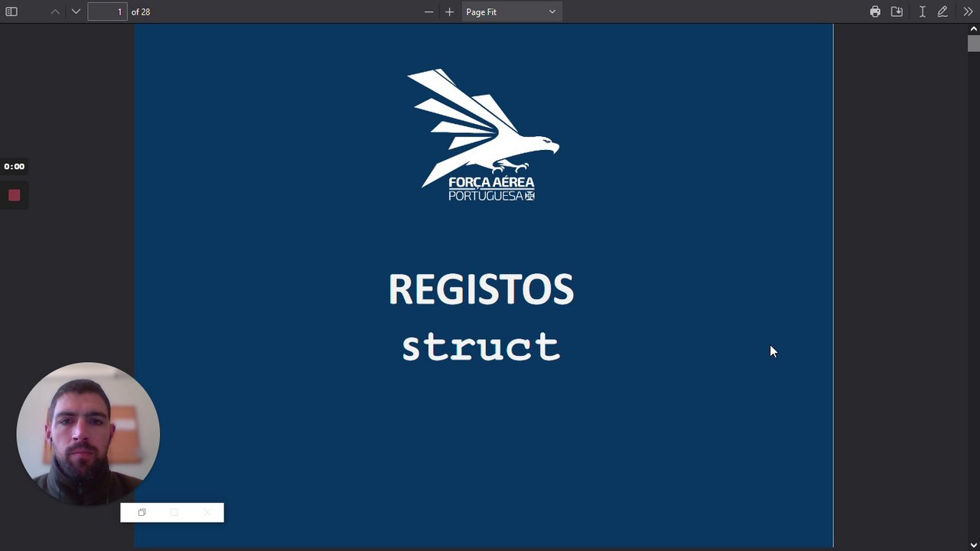Zoom out with the minus button
Screen dimensions: 980x551
428,11
